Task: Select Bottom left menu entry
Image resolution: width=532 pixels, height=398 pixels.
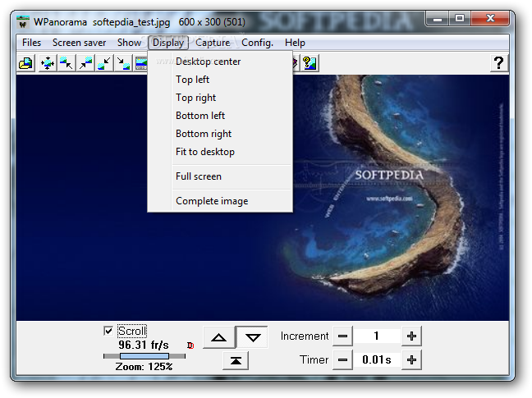Action: coord(220,116)
